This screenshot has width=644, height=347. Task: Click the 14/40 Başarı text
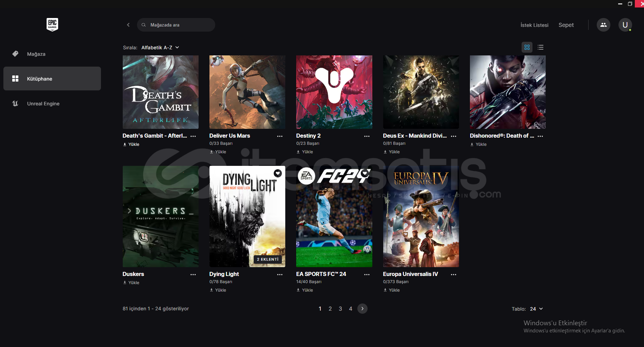[x=309, y=282]
